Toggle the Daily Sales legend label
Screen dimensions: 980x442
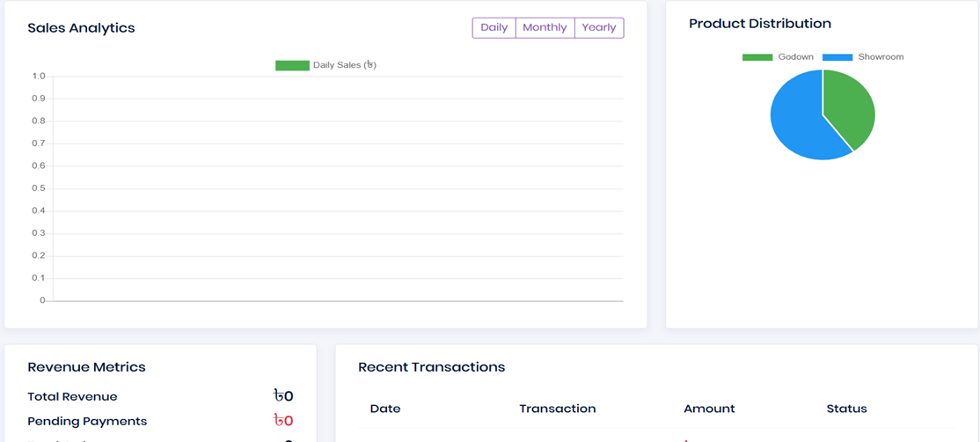pos(344,65)
